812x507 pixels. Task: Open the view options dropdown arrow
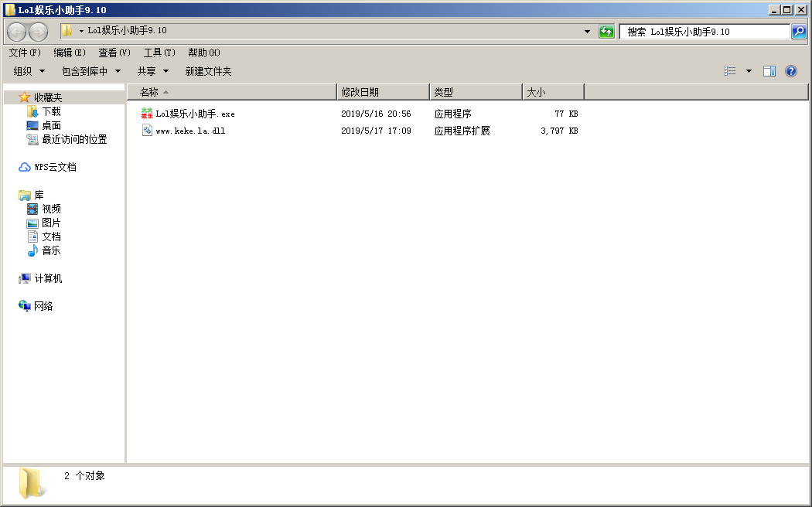749,71
